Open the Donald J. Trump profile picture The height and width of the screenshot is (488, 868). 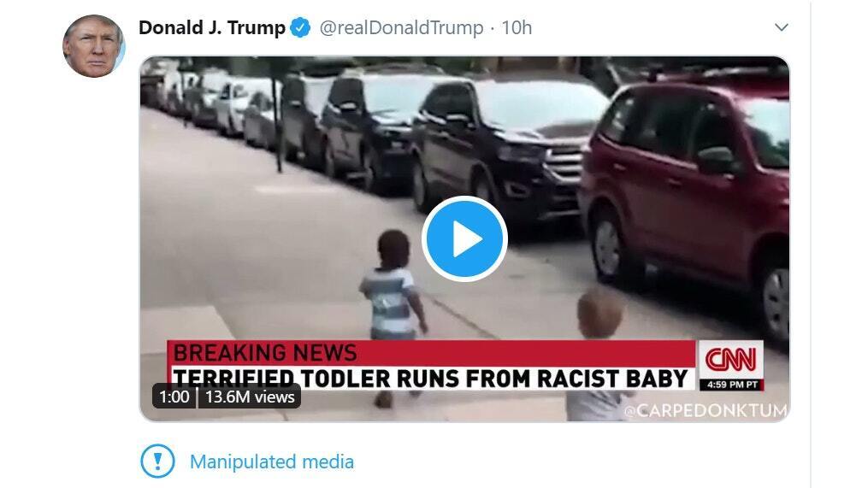click(x=93, y=46)
